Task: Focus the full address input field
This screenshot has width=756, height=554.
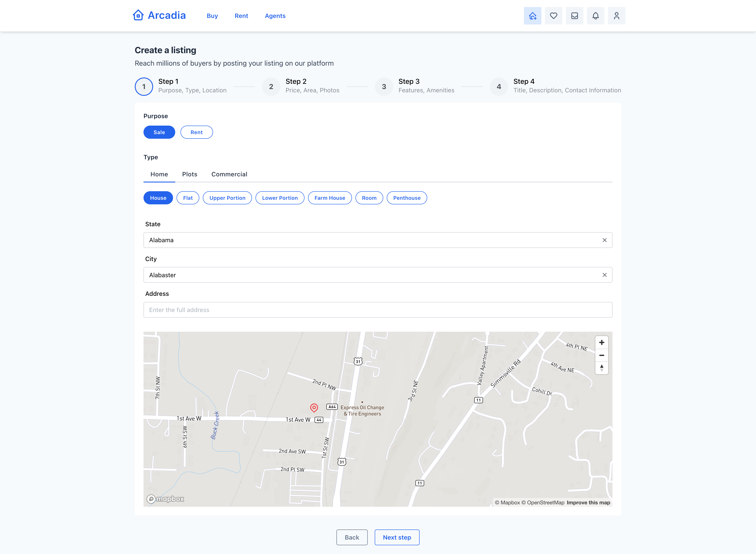Action: coord(378,310)
